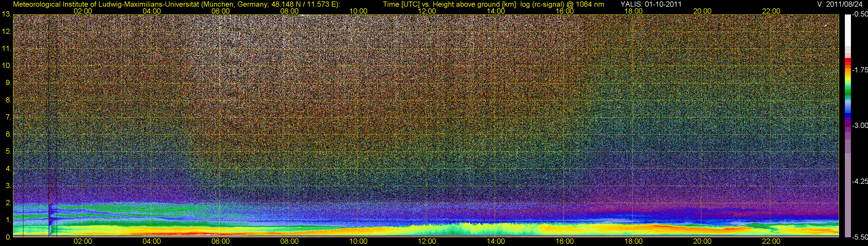Click the 1. km height axis label
The height and width of the screenshot is (246, 868).
coord(8,220)
